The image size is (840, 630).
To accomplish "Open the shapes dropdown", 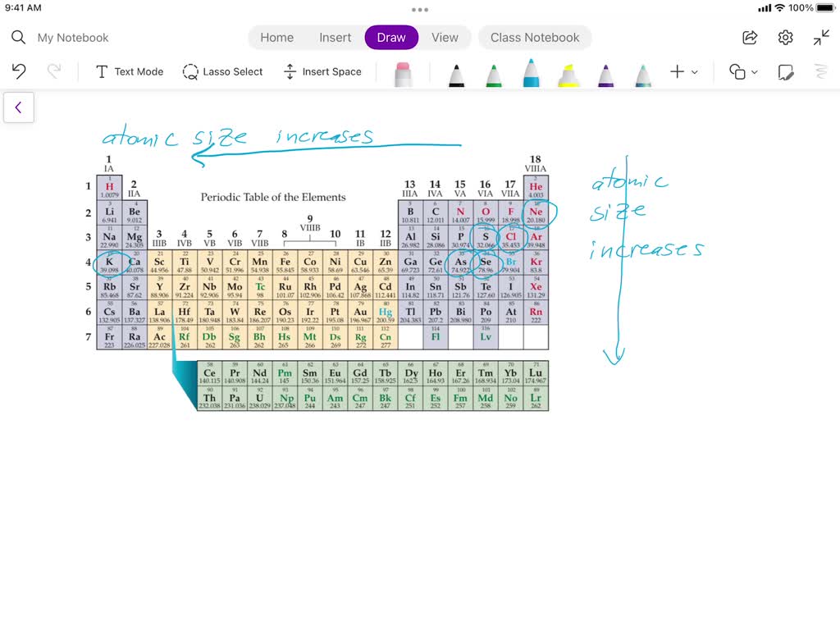I will [743, 72].
